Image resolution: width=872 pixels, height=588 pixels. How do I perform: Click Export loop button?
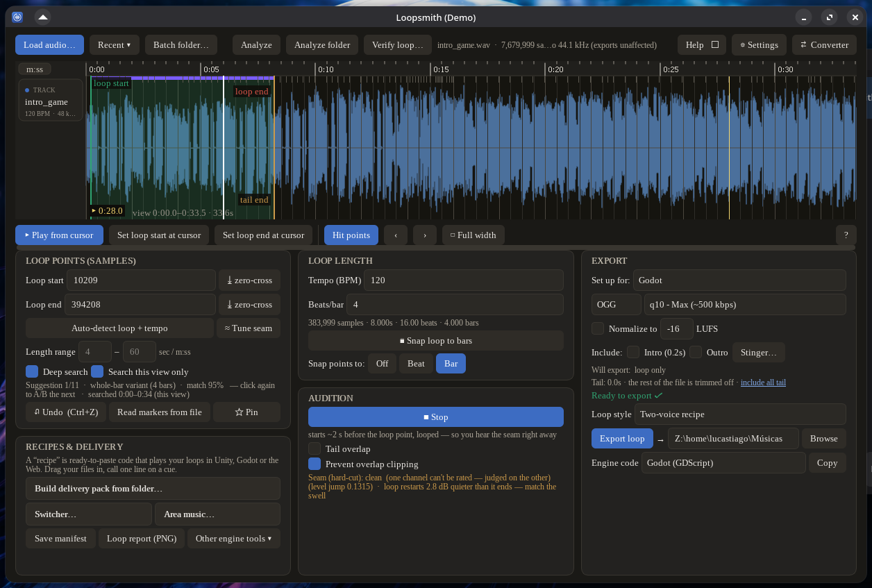pyautogui.click(x=622, y=438)
